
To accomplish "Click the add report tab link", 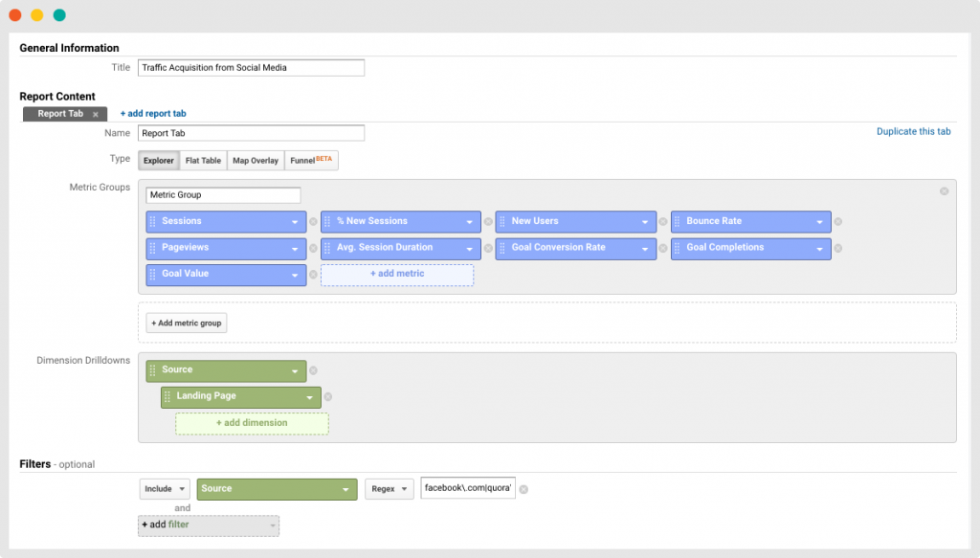I will 153,114.
